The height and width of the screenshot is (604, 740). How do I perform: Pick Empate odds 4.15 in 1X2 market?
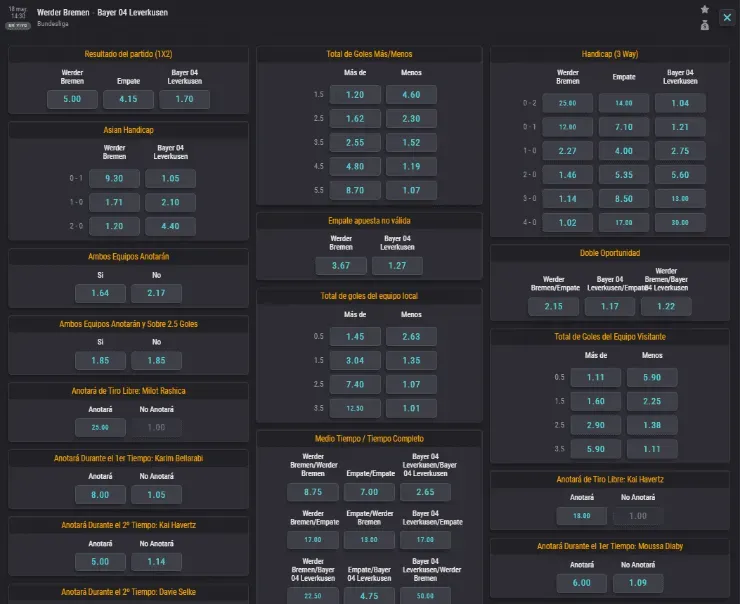click(128, 99)
